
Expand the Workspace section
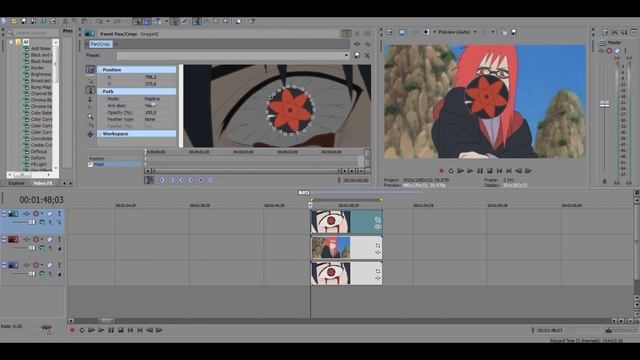coord(99,134)
